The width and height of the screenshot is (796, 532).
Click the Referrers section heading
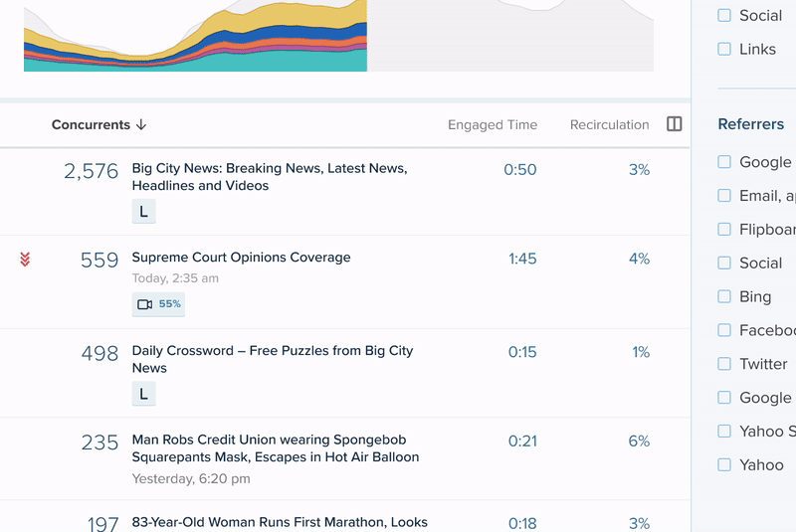point(750,124)
